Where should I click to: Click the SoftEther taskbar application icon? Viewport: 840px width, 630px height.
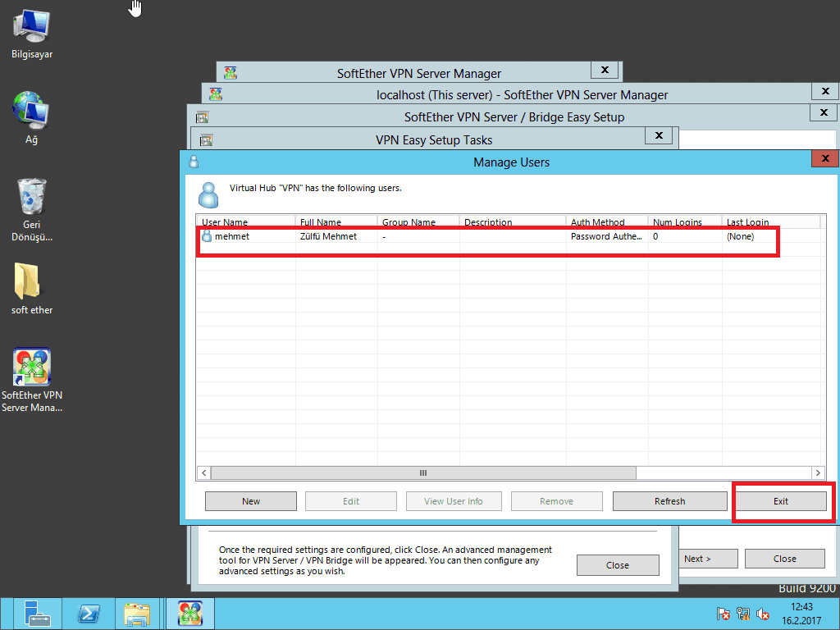point(190,614)
